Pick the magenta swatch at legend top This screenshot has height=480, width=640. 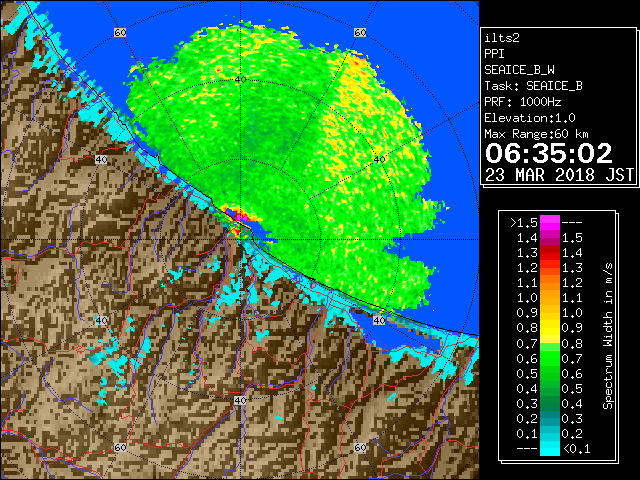pos(550,223)
